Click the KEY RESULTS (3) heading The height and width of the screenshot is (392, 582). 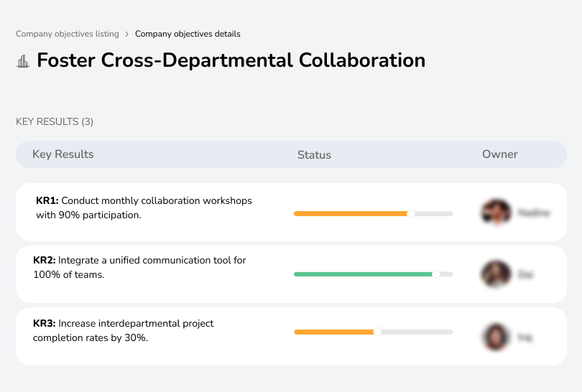pyautogui.click(x=55, y=121)
